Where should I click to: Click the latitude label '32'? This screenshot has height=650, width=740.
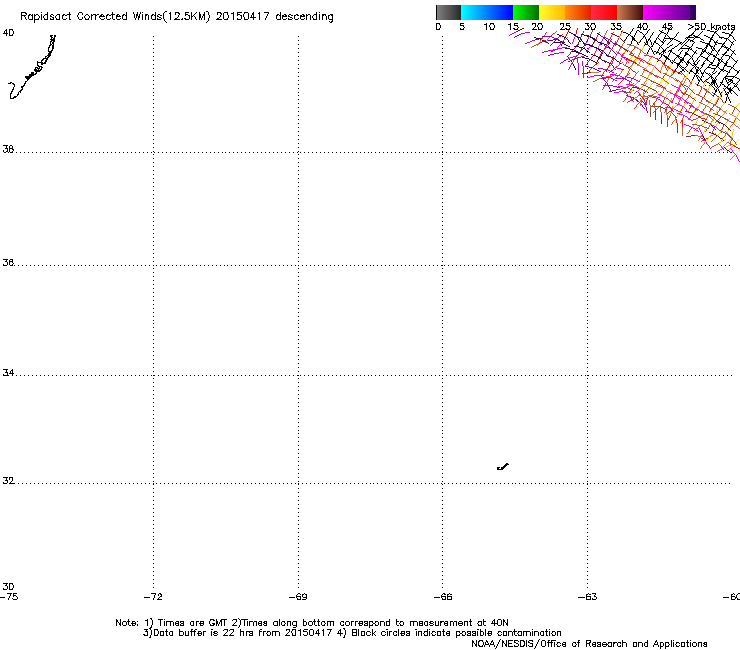8,481
